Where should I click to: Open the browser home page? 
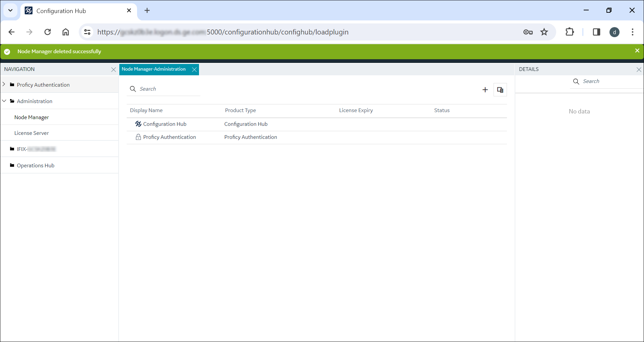66,32
